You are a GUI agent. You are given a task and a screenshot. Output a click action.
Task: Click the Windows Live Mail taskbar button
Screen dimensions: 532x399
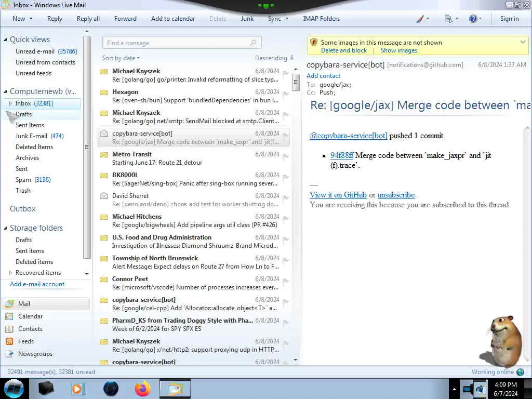pyautogui.click(x=175, y=389)
